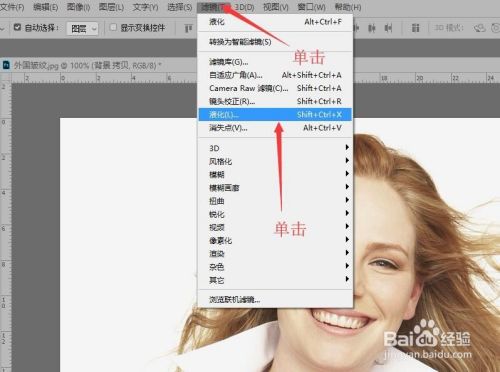This screenshot has height=372, width=500.
Task: Click the auto-align layers icon
Action: [x=415, y=28]
